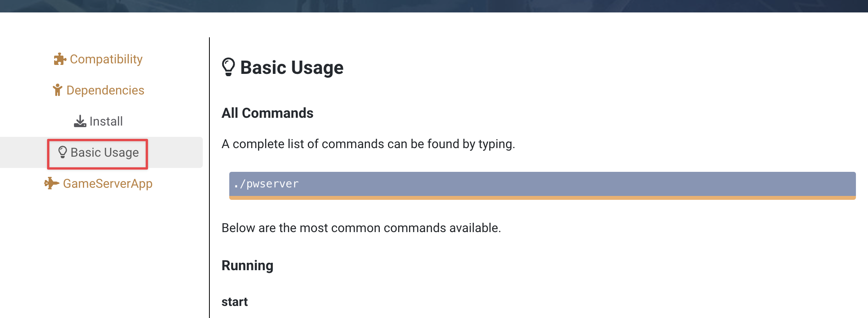Click the person icon beside Dependencies
The height and width of the screenshot is (318, 868).
coord(58,90)
